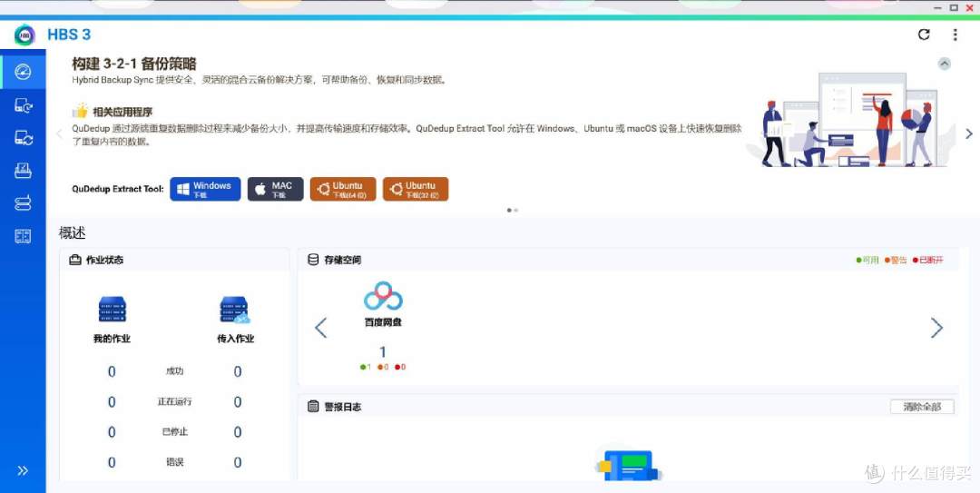This screenshot has height=493, width=980.
Task: Click the 警告 legend entry
Action: point(896,261)
